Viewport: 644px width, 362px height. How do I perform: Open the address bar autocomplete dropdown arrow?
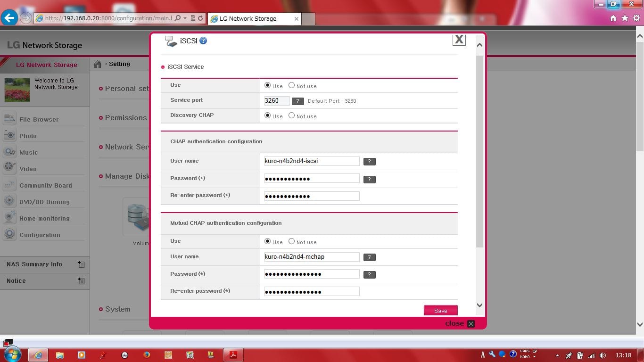click(x=185, y=18)
